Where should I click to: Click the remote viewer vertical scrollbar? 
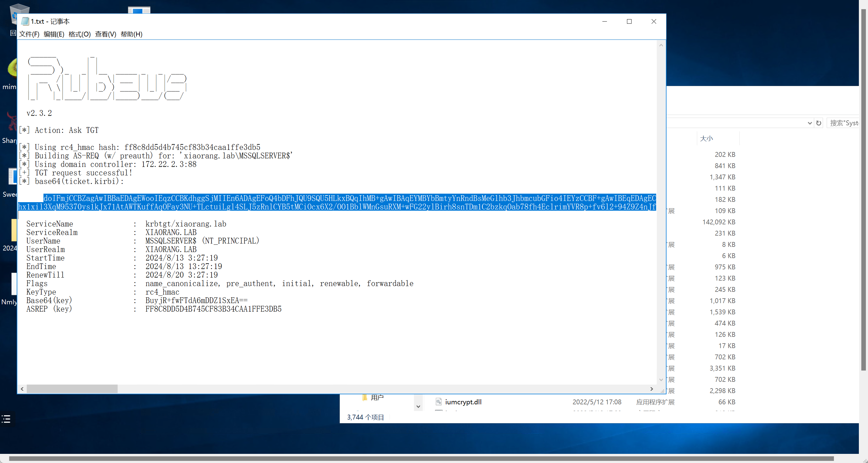coord(863,190)
